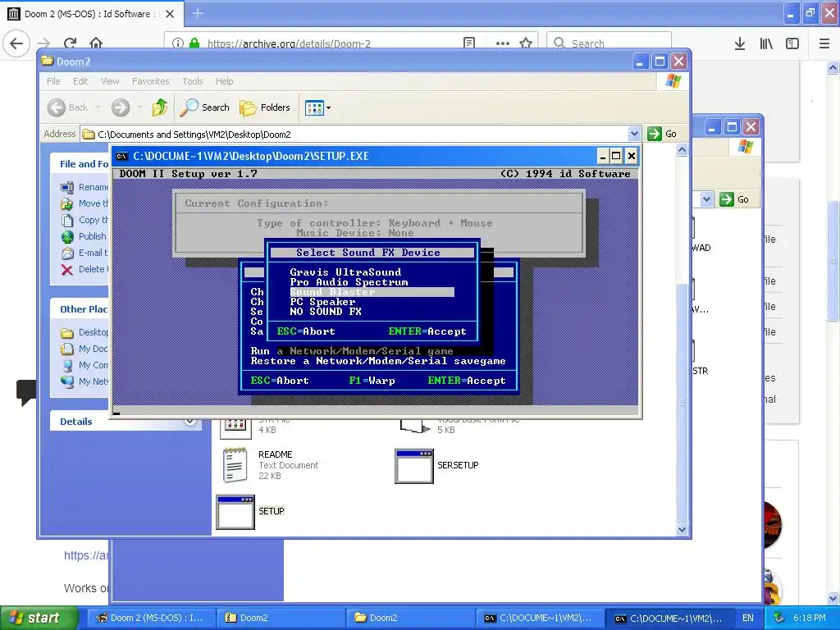Click Publish this file to Web link
The image size is (840, 630).
point(93,236)
